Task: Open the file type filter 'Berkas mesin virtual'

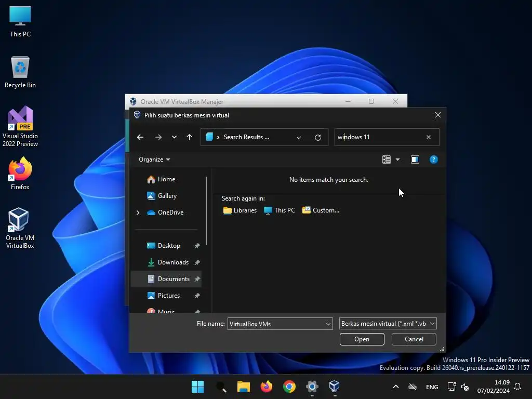Action: (388, 324)
